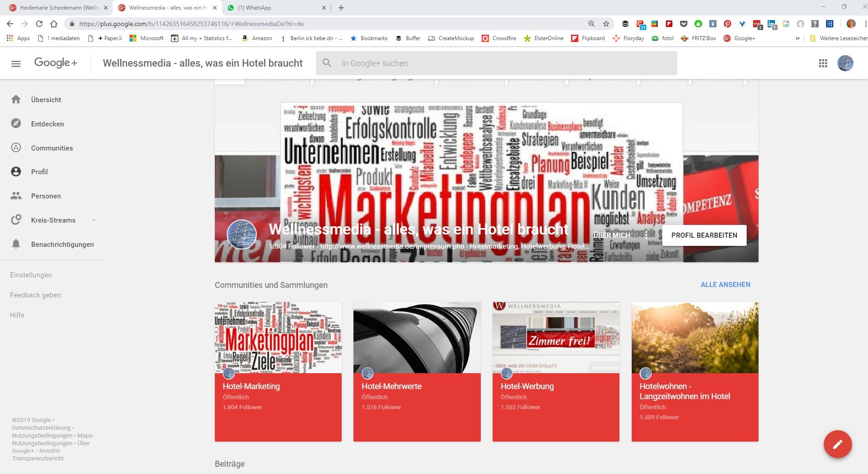Image resolution: width=868 pixels, height=474 pixels.
Task: Expand the Kreis-Streams dropdown arrow
Action: pos(94,220)
